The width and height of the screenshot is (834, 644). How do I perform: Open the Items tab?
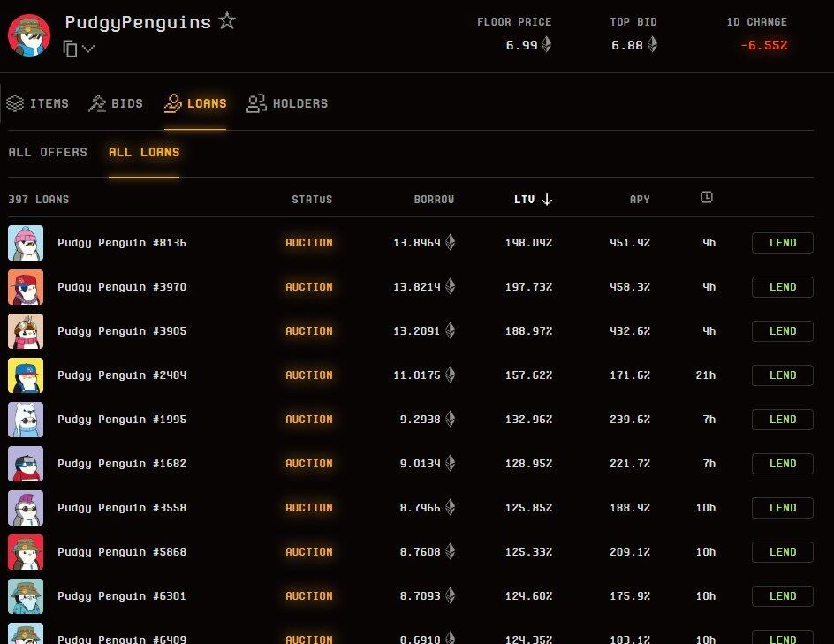click(x=38, y=103)
